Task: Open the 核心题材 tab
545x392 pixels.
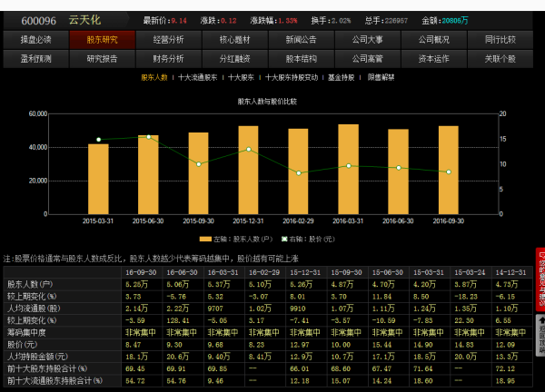Action: pos(235,40)
